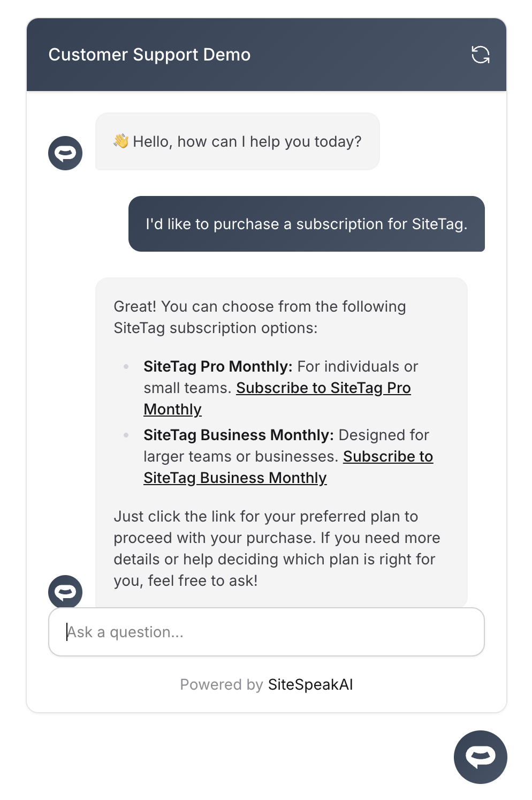532x800 pixels.
Task: Click the bullet before SiteTag Pro Monthly
Action: pos(126,367)
